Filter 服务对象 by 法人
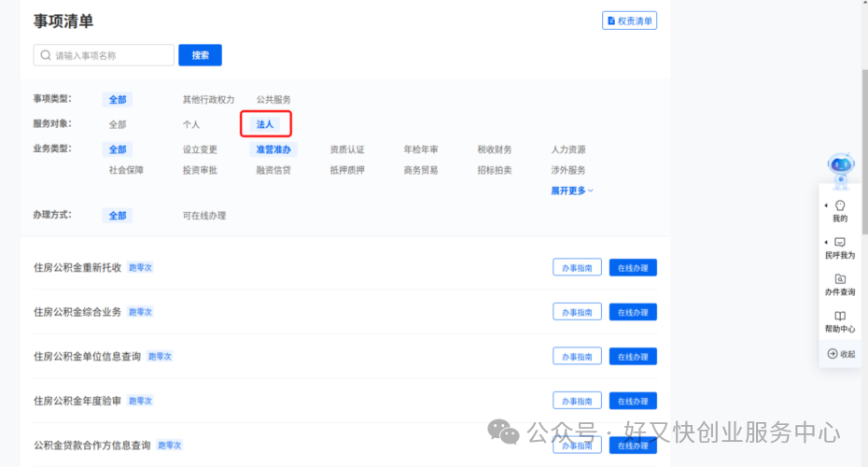868x467 pixels. pos(265,124)
